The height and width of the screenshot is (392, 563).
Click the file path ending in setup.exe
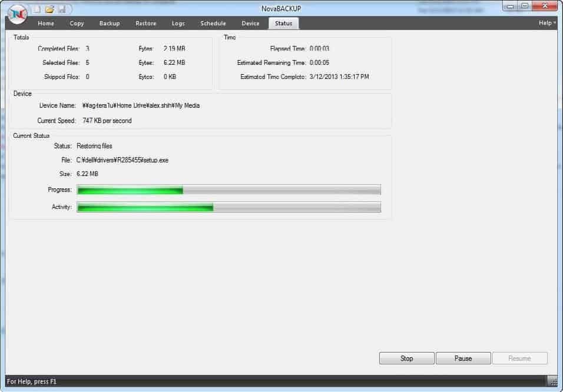coord(122,160)
